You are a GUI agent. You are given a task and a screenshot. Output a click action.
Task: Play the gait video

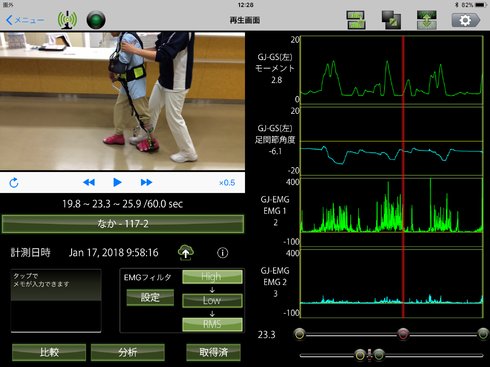[117, 182]
